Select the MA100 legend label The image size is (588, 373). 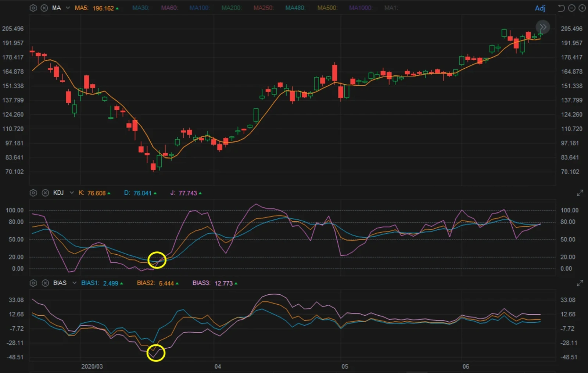[x=199, y=8]
